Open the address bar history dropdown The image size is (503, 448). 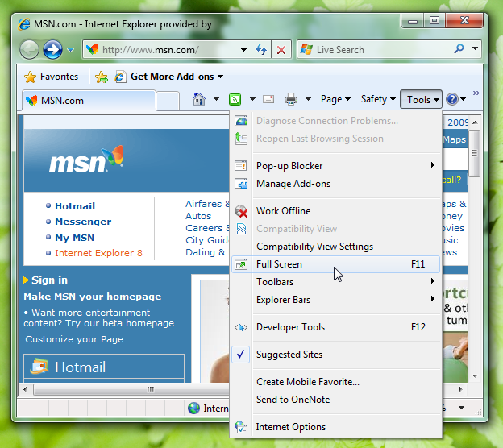click(243, 50)
